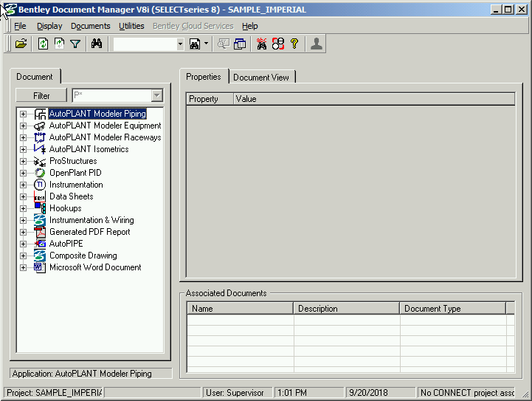
Task: Click the binoculars document search icon
Action: 195,44
